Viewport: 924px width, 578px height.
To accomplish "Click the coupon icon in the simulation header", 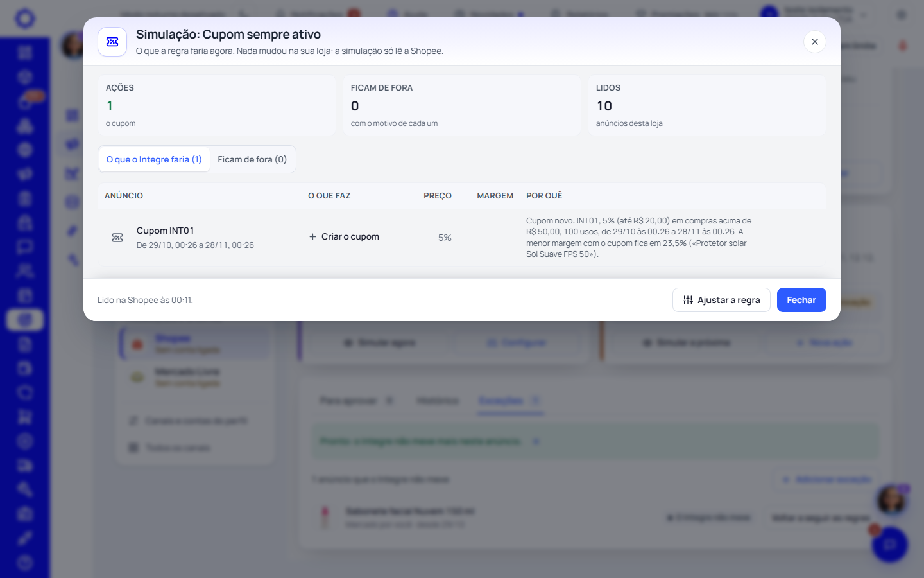I will pyautogui.click(x=112, y=42).
